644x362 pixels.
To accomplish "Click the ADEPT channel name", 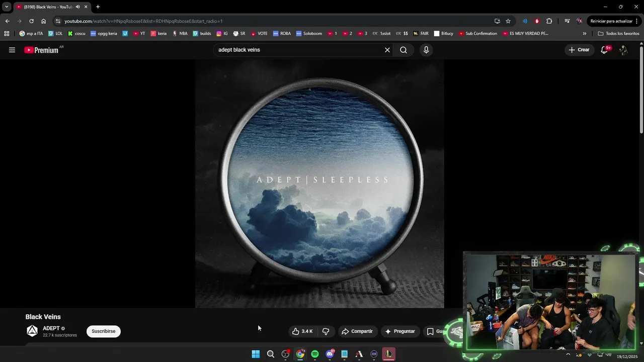I will click(x=51, y=328).
